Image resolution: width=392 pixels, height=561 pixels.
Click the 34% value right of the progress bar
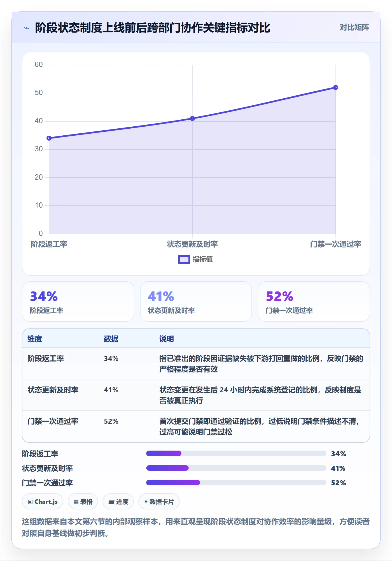tap(339, 454)
